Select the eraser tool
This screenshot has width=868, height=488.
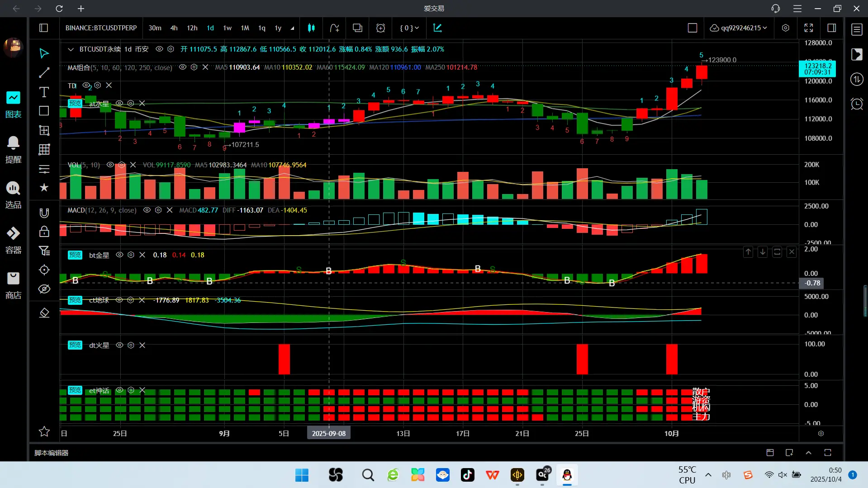[x=44, y=313]
